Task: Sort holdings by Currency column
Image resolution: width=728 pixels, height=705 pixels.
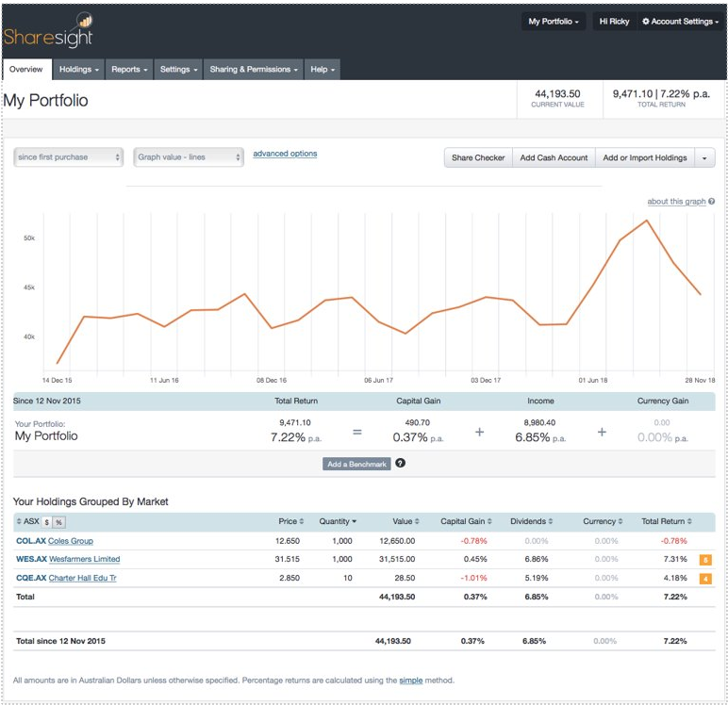Action: (603, 521)
